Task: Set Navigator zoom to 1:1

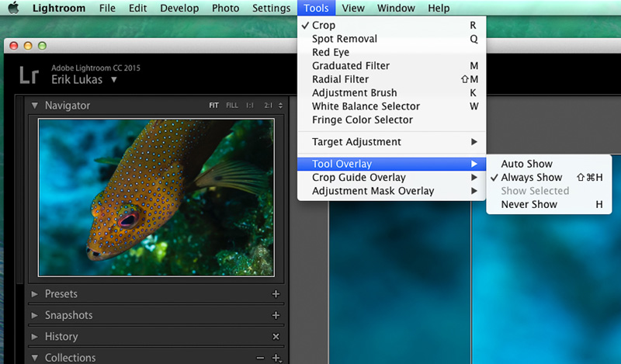Action: [x=250, y=106]
